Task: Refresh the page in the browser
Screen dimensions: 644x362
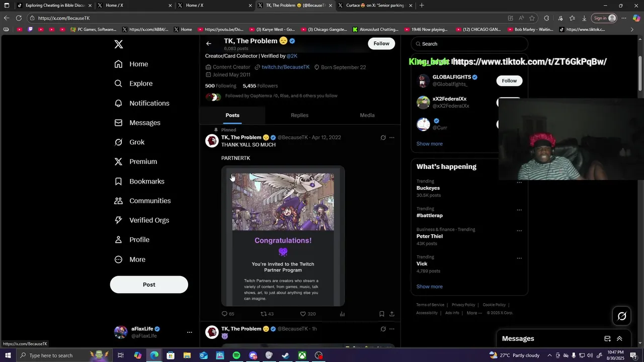Action: click(19, 18)
